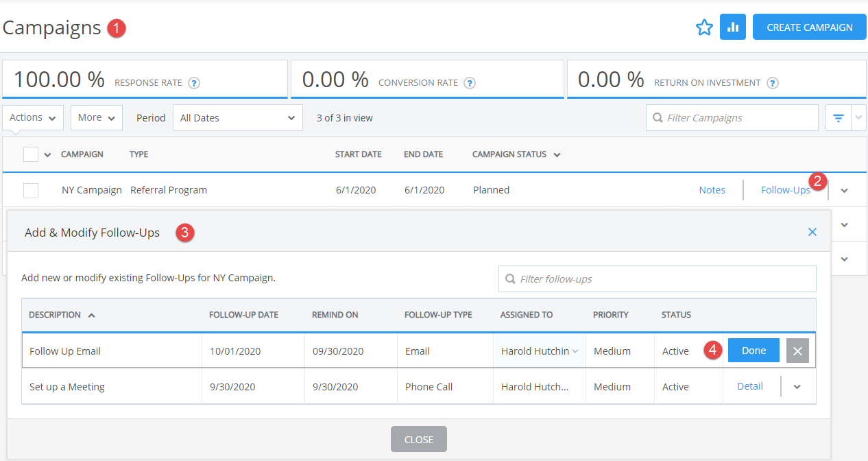This screenshot has width=868, height=461.
Task: Sort by FOLLOW-UP DATE column header
Action: (x=243, y=315)
